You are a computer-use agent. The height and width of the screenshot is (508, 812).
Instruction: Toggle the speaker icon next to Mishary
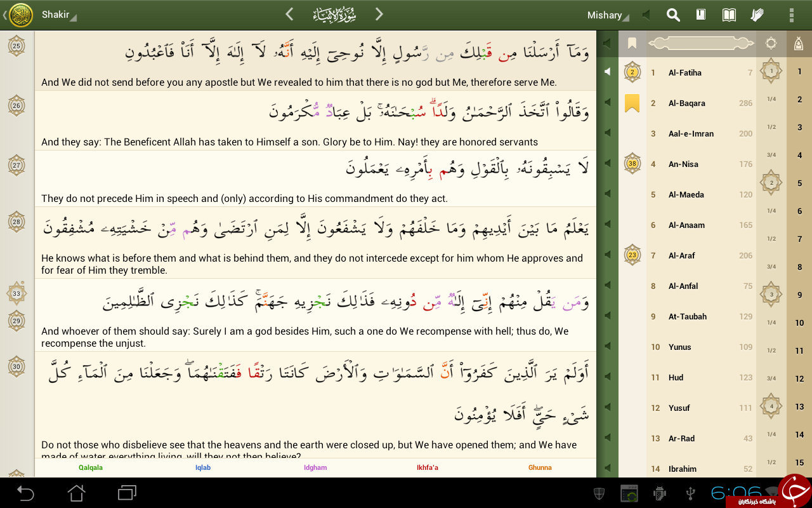[x=646, y=15]
